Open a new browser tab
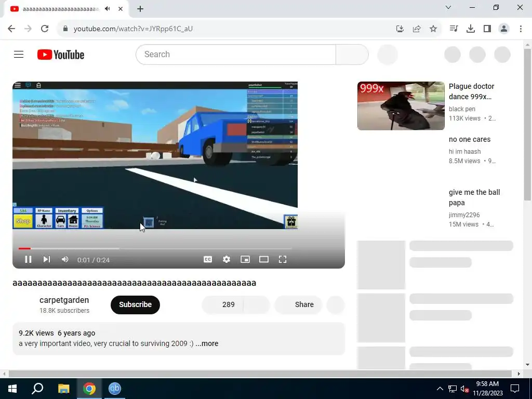The width and height of the screenshot is (532, 399). 140,9
